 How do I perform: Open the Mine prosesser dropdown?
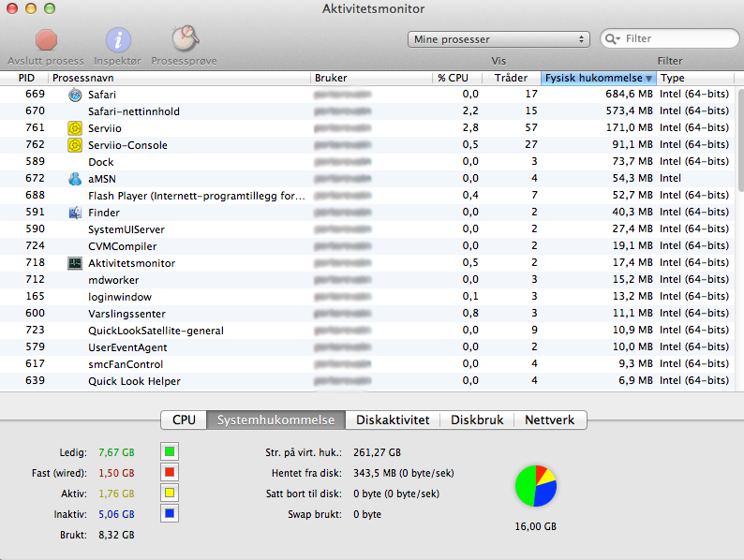[x=498, y=39]
